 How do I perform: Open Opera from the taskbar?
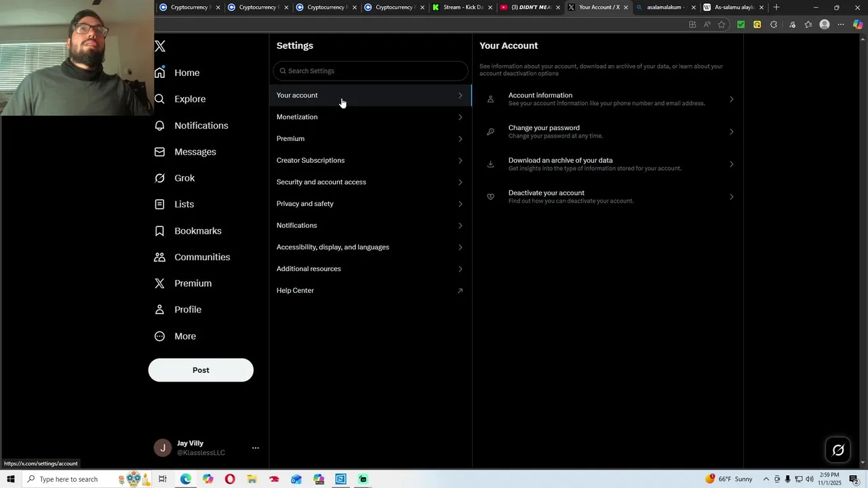tap(230, 479)
